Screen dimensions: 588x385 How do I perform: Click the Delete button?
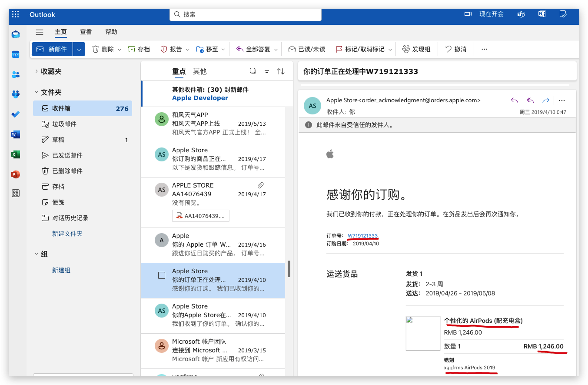tap(103, 49)
